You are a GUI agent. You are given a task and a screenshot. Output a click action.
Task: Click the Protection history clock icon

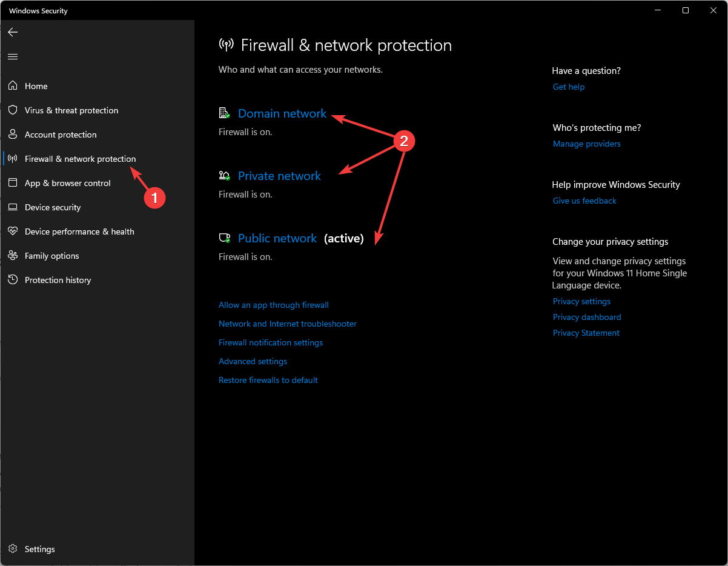[x=13, y=280]
